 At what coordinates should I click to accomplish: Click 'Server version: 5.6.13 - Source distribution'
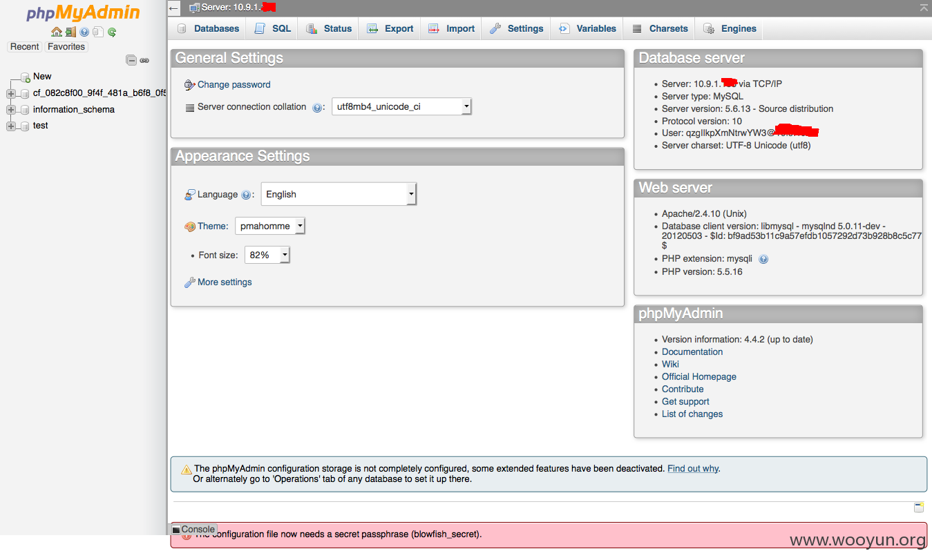748,109
